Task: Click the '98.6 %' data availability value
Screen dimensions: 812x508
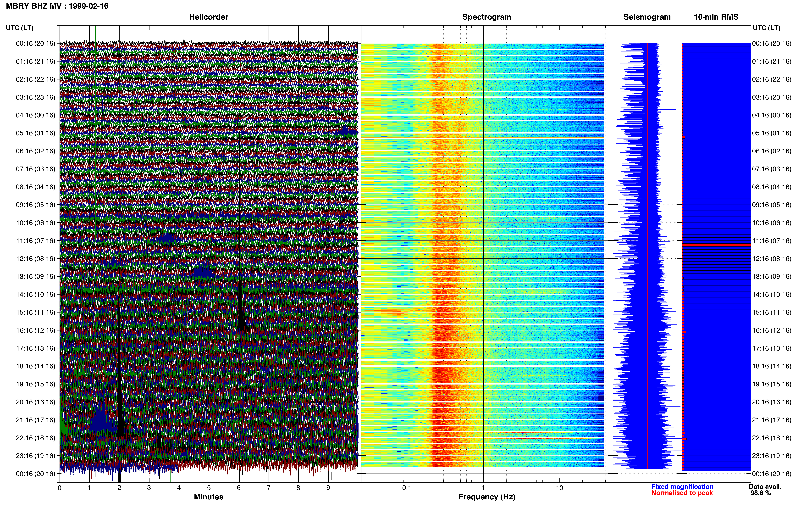Action: point(761,493)
